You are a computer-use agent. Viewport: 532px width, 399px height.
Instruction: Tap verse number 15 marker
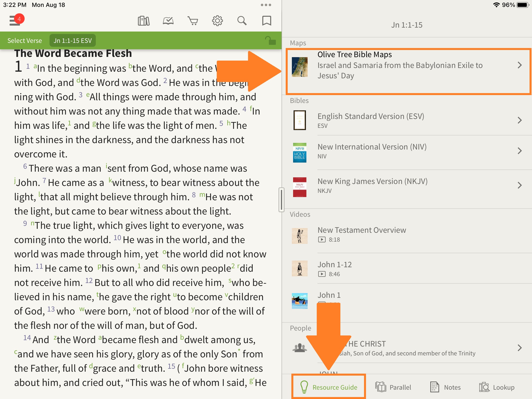coord(171,366)
